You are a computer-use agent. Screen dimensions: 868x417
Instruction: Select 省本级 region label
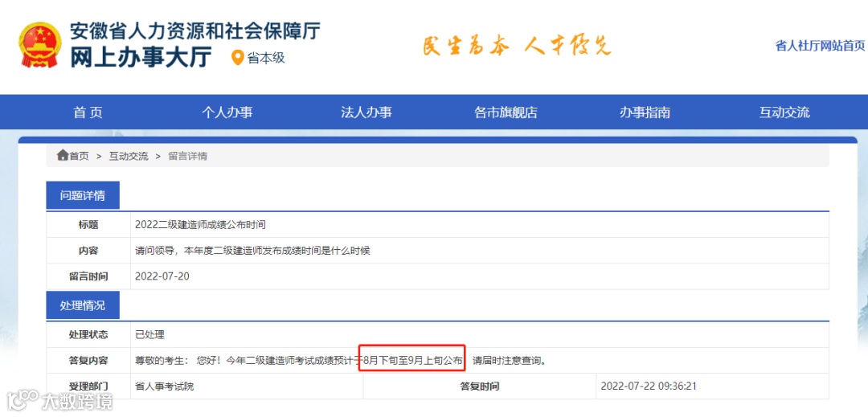pyautogui.click(x=266, y=58)
